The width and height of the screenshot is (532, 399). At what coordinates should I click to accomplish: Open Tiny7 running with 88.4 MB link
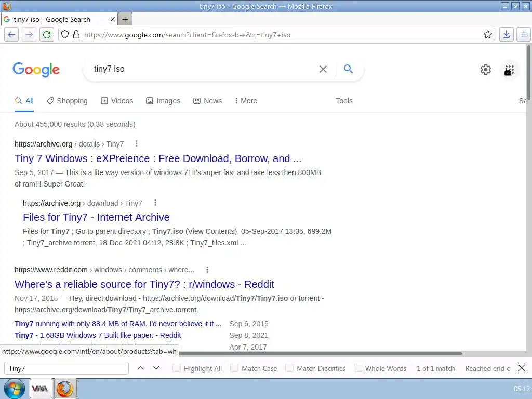pos(118,324)
